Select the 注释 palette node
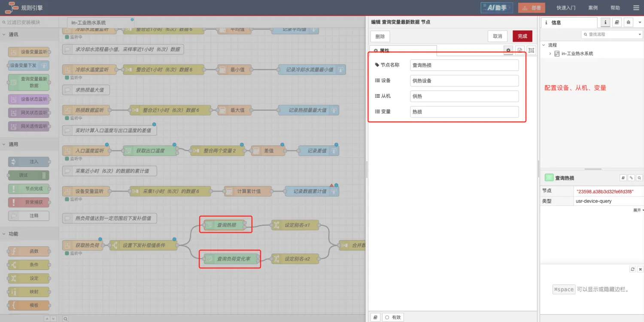644x322 pixels. [x=29, y=216]
